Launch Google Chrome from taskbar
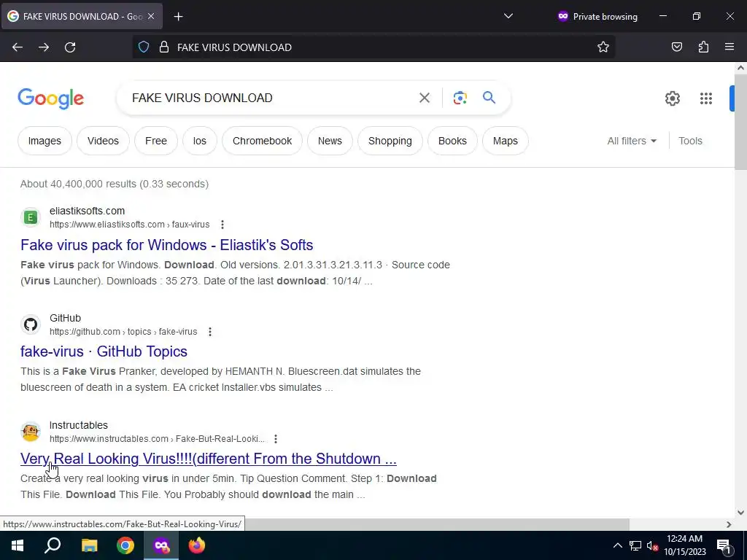 point(125,545)
